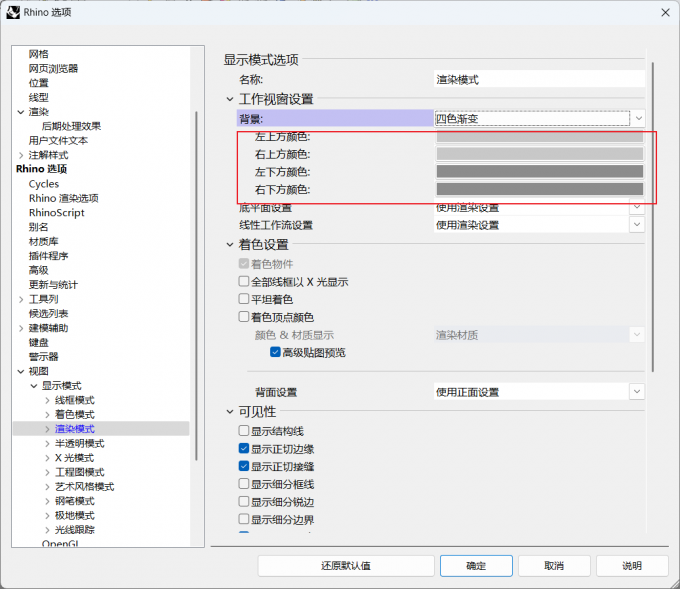Select Cycles in the options tree
Viewport: 680px width, 589px height.
44,184
